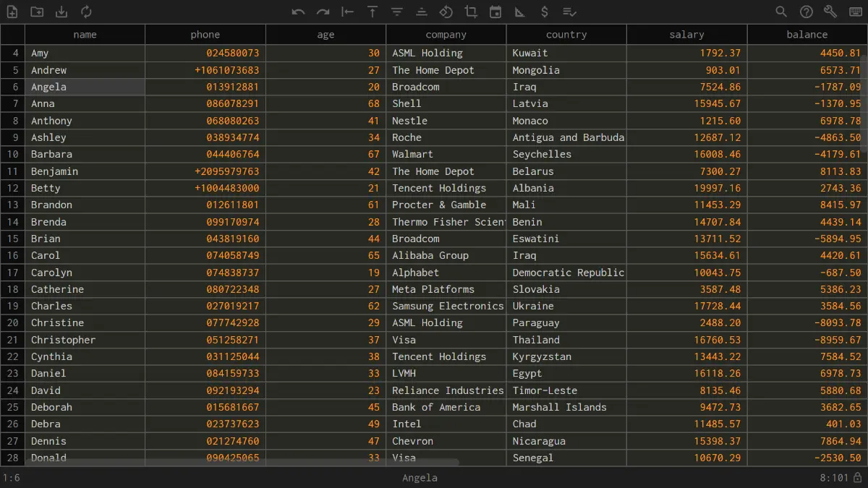Viewport: 868px width, 488px height.
Task: Click the dollar currency format icon
Action: pyautogui.click(x=545, y=12)
